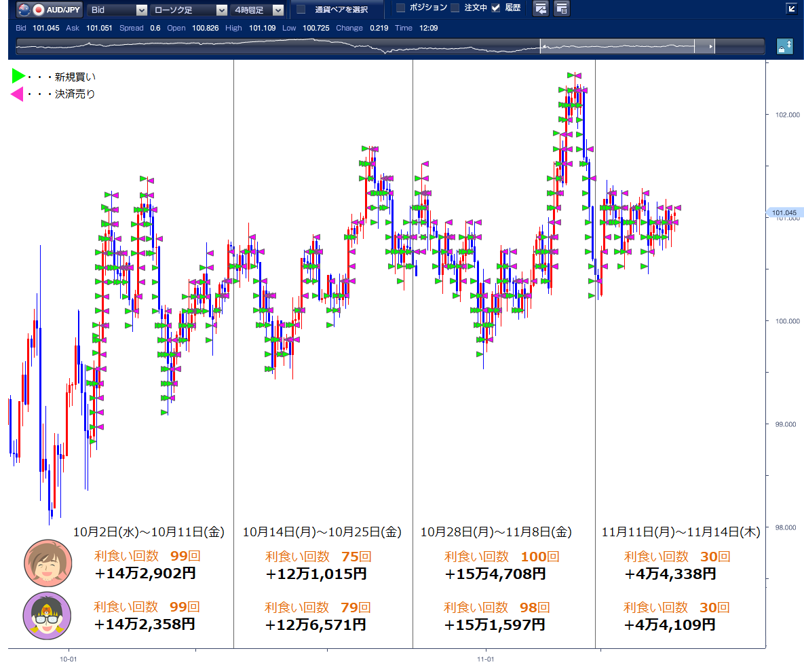This screenshot has height=672, width=804.
Task: Click the 利食い回数 75回 text
Action: click(318, 557)
